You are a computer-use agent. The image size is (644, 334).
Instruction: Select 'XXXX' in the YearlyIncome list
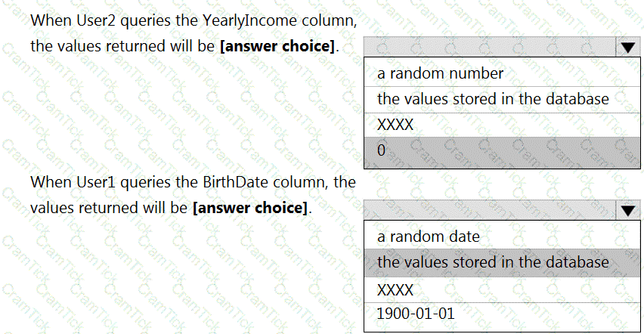pyautogui.click(x=502, y=125)
